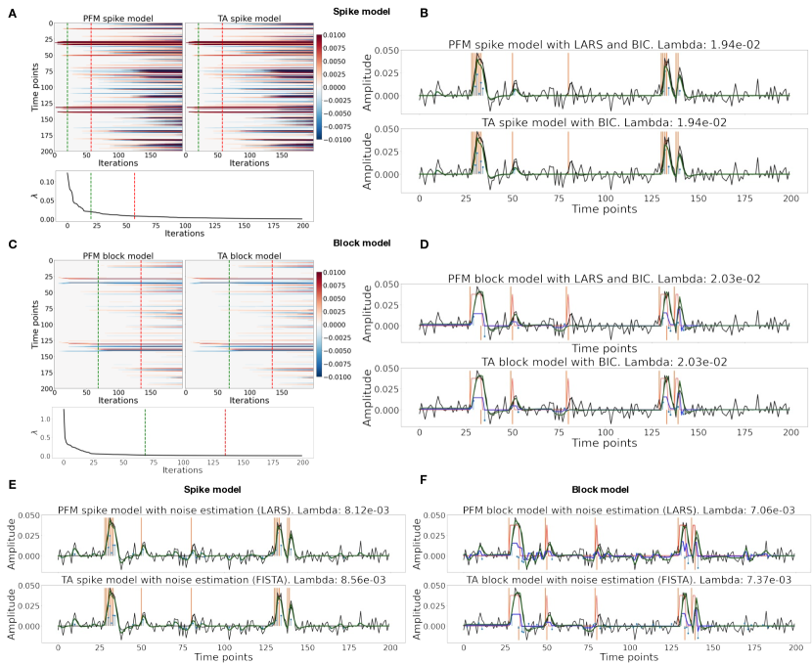The image size is (812, 664).
Task: Click title "TA block model with BIC. Lambda: 2.03e-02"
Action: 605,362
